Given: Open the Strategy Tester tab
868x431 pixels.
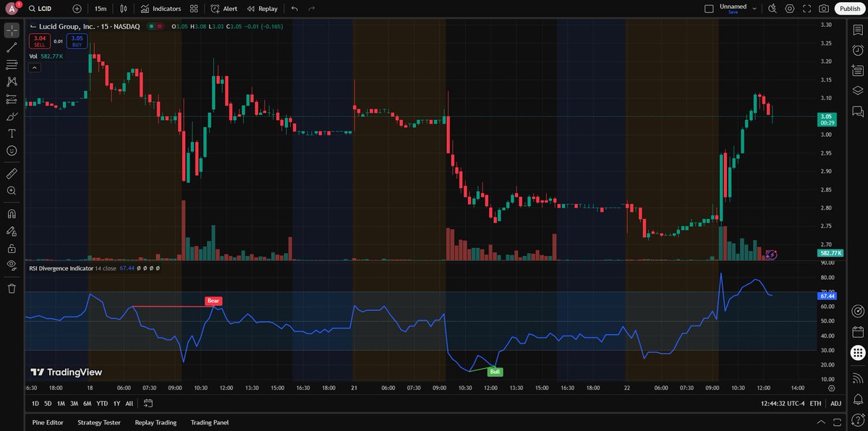Looking at the screenshot, I should (x=99, y=422).
